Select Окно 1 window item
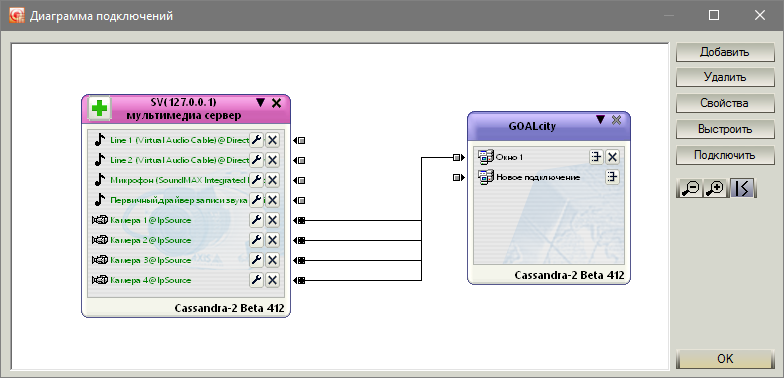This screenshot has width=784, height=378. coord(510,157)
